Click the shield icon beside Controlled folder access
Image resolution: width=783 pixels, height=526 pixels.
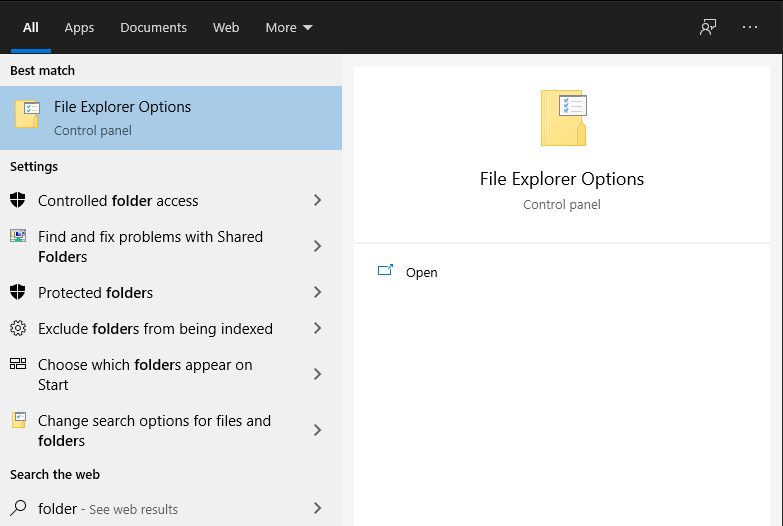pos(17,200)
